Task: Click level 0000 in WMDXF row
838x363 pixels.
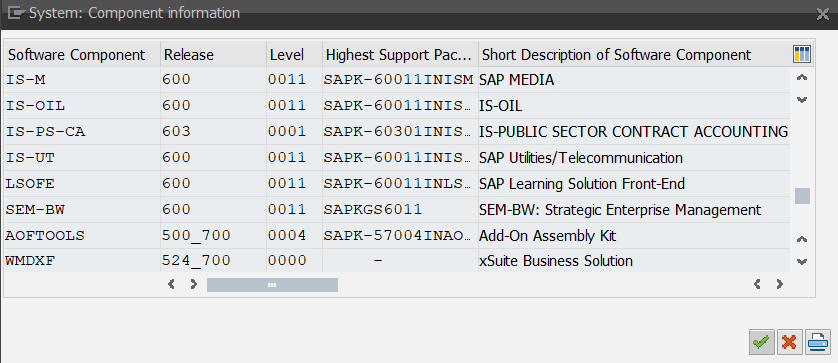Action: (294, 261)
